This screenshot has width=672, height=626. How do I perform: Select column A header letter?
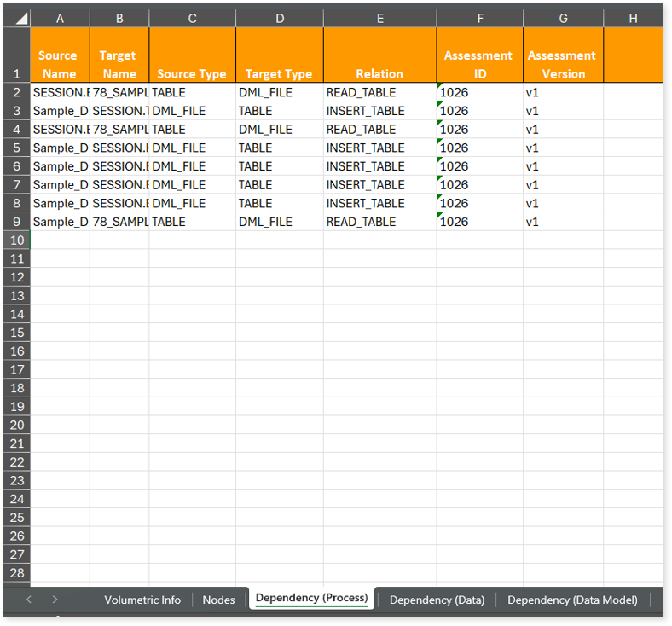tap(60, 18)
